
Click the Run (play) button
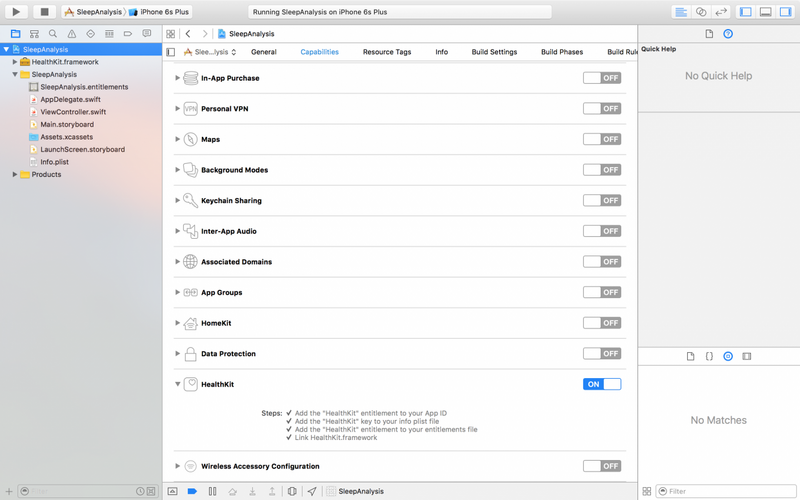[16, 11]
